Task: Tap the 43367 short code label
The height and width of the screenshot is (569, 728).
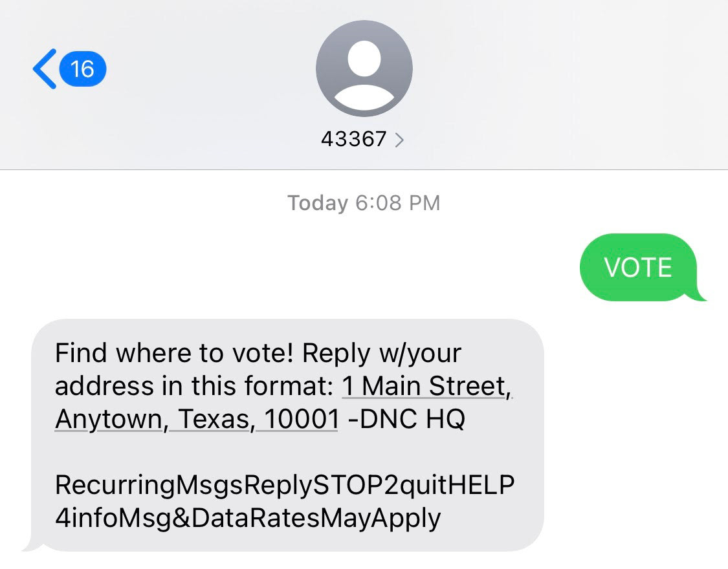Action: coord(353,139)
